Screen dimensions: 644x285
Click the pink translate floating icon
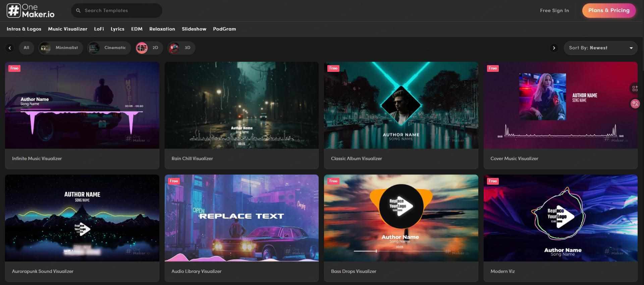click(x=635, y=104)
